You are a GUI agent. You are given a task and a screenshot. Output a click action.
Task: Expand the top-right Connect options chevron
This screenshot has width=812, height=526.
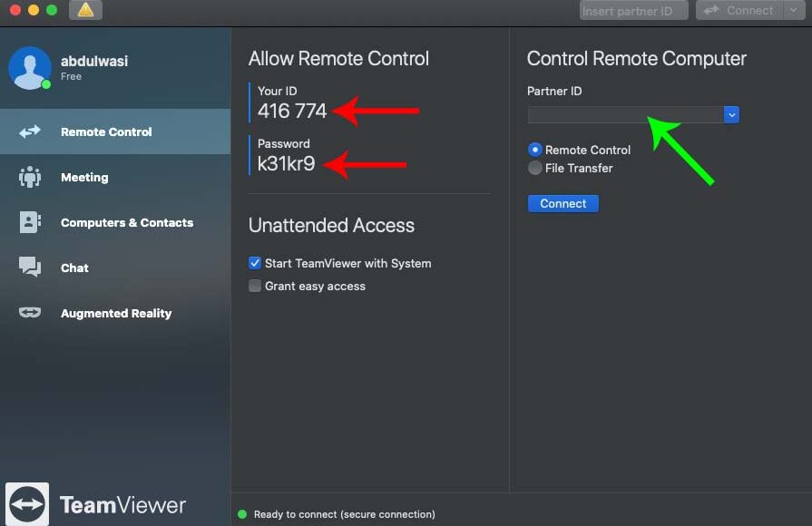tap(793, 10)
